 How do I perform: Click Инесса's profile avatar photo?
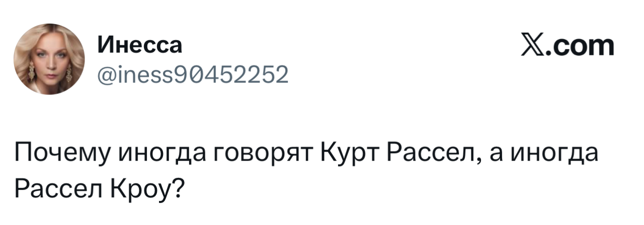(49, 59)
